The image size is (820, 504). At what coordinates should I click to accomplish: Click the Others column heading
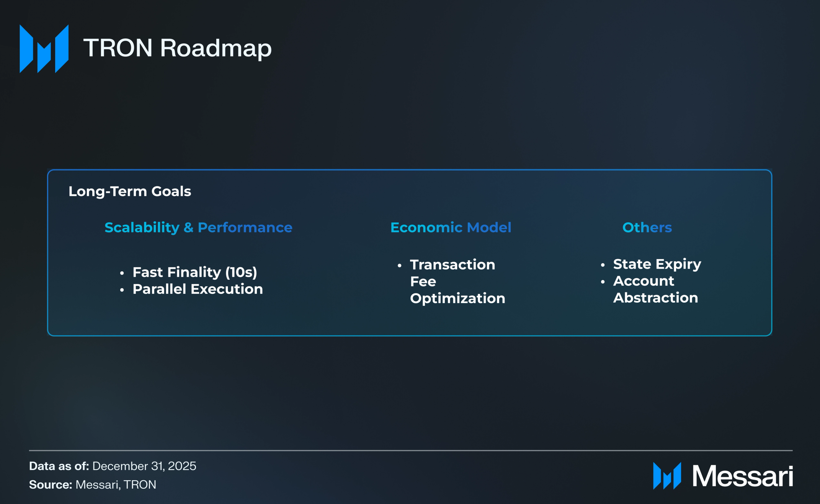[x=647, y=227]
